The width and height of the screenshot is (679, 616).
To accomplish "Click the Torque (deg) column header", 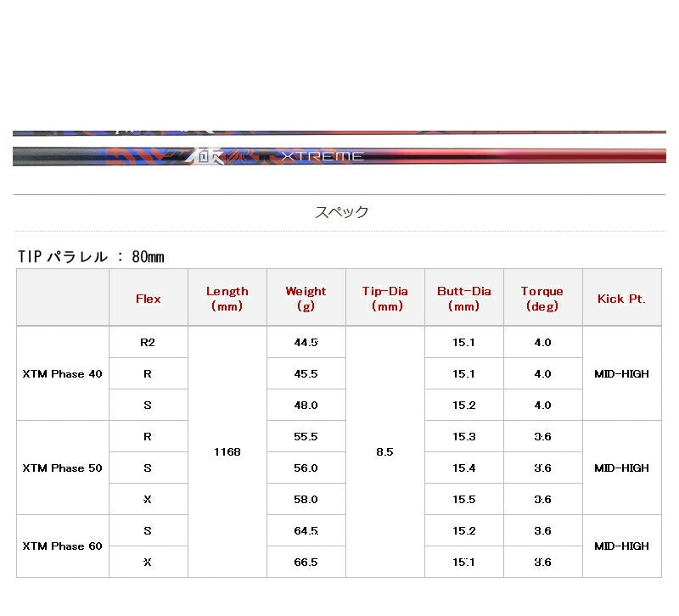I will pyautogui.click(x=542, y=299).
